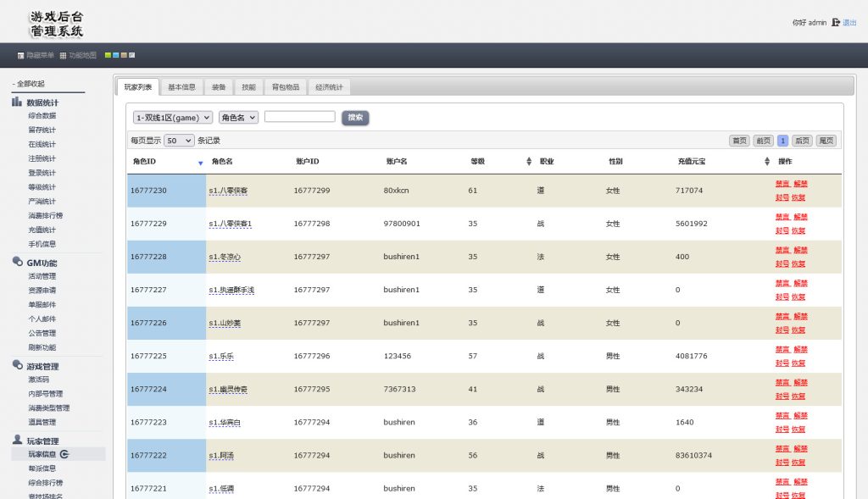The image size is (868, 499).
Task: Switch to the 经济统计 tab
Action: tap(330, 87)
